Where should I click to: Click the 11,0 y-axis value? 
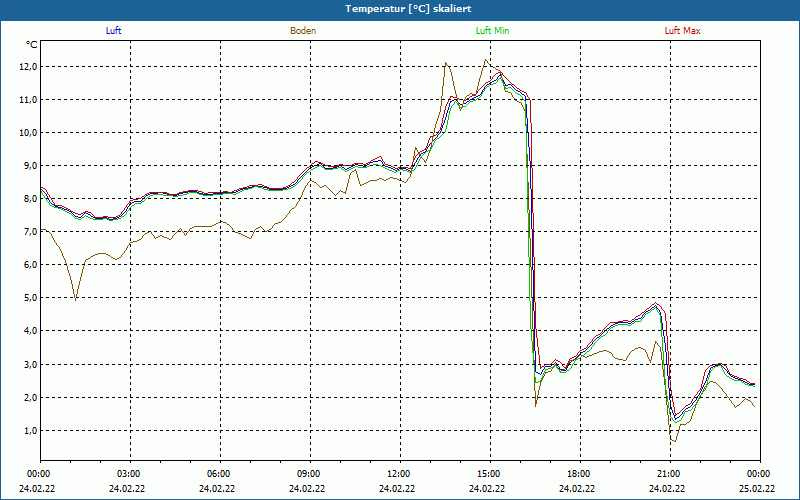coord(29,100)
